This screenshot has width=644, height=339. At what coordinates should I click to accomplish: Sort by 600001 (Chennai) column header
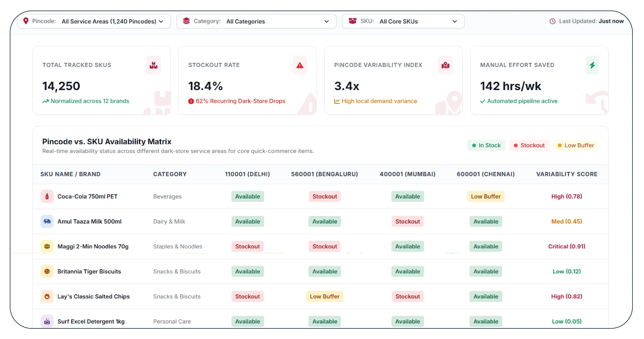tap(486, 174)
